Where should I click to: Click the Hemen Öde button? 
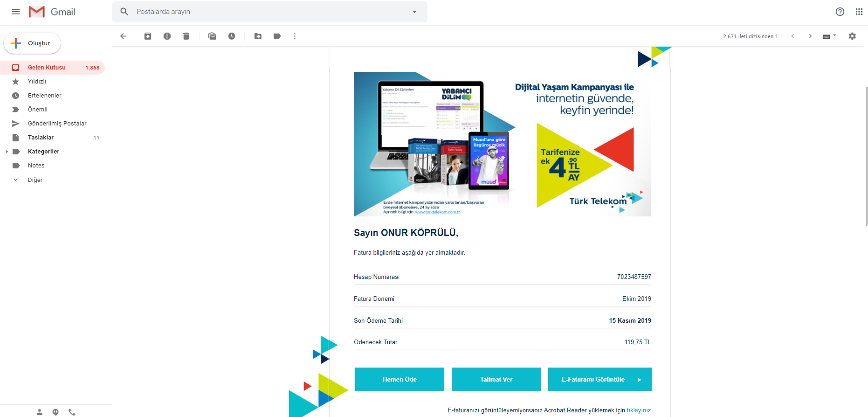400,379
